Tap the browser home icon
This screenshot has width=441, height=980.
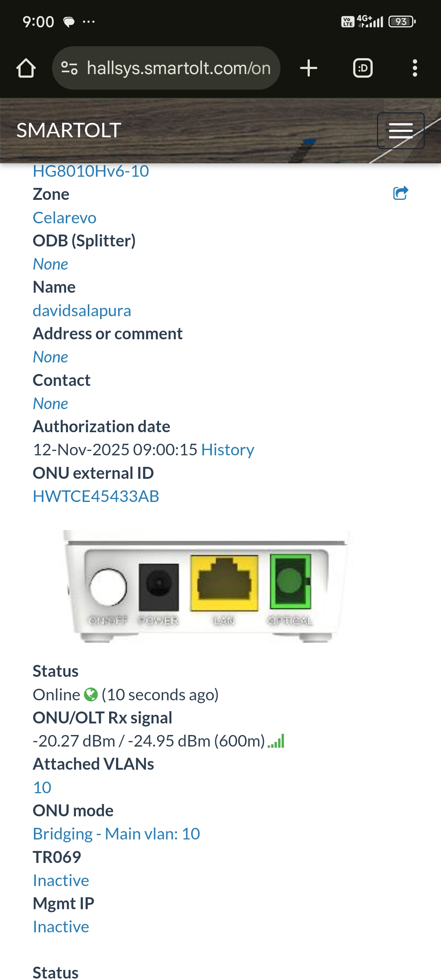[x=26, y=68]
